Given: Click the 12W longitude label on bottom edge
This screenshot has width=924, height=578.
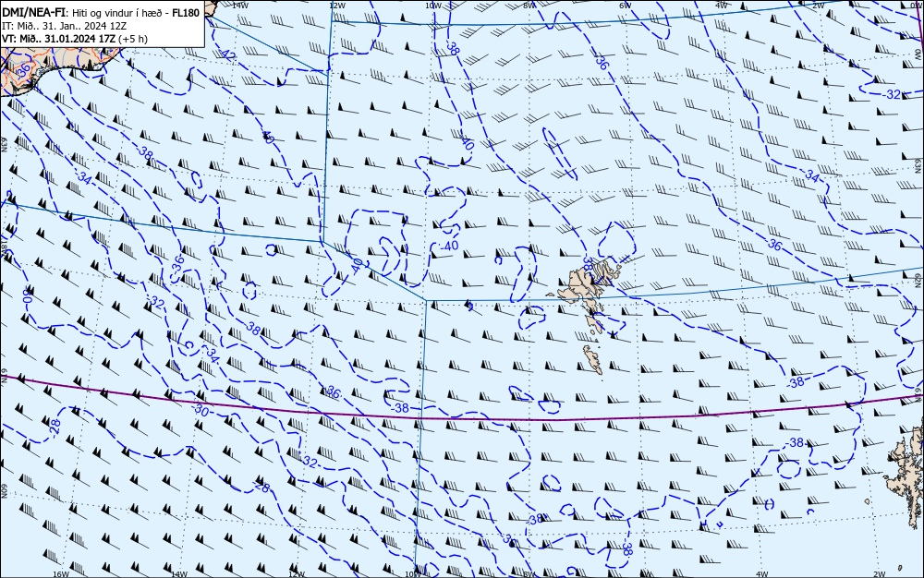Looking at the screenshot, I should point(297,574).
